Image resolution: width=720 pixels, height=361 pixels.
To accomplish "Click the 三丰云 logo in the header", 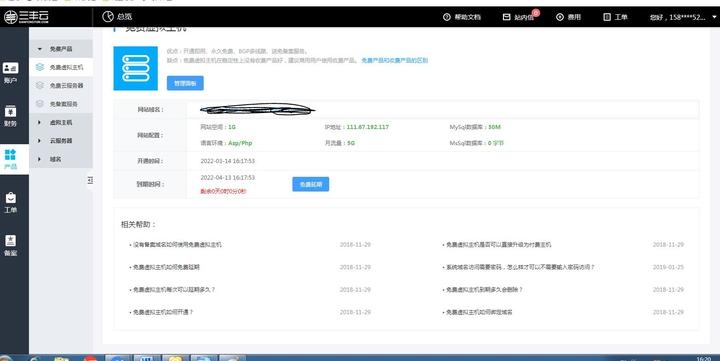I will click(x=26, y=17).
